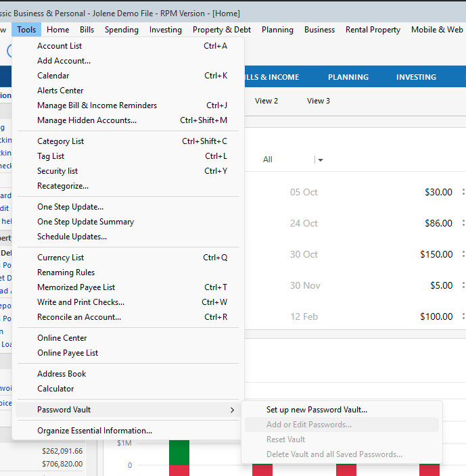The height and width of the screenshot is (476, 466).
Task: Click the 12 Feb due date
Action: [x=304, y=316]
